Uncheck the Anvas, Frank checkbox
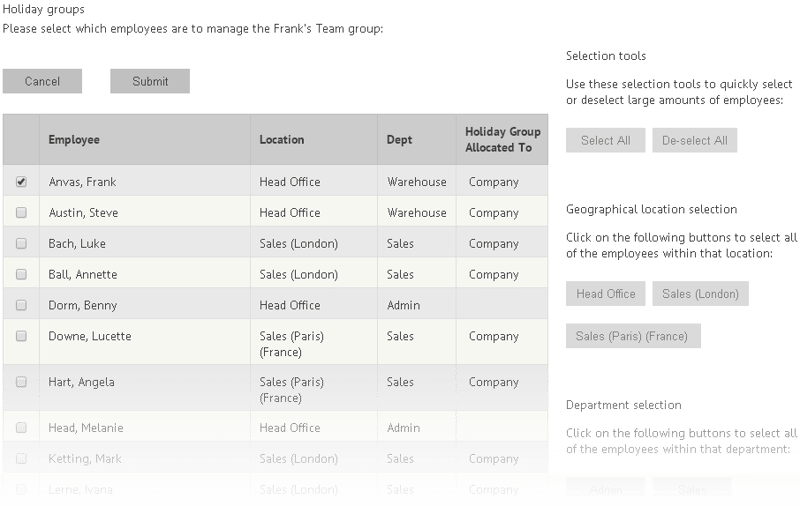This screenshot has height=506, width=800. (21, 182)
